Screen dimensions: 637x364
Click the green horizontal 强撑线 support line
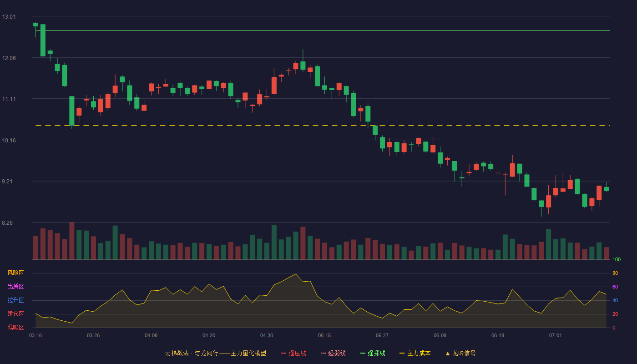tap(323, 30)
